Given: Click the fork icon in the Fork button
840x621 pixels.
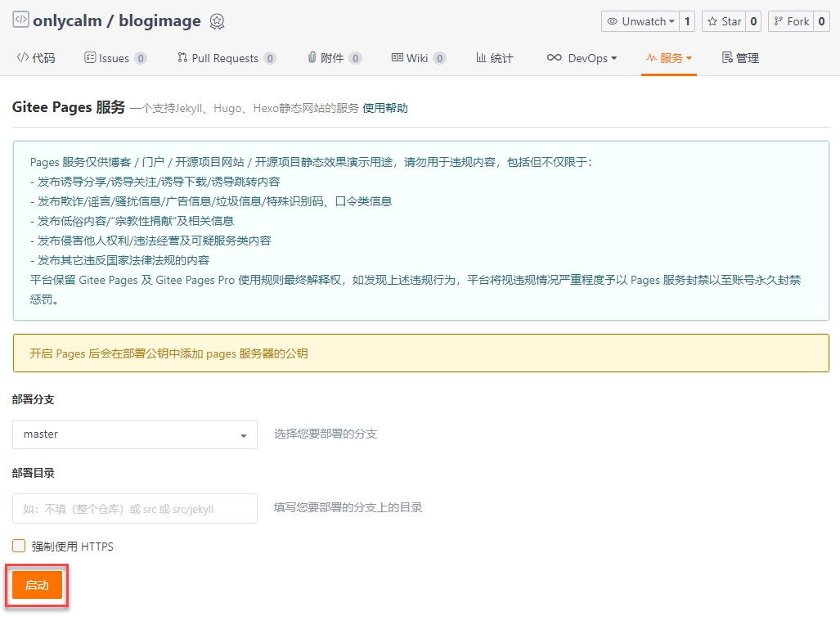Looking at the screenshot, I should [x=778, y=21].
